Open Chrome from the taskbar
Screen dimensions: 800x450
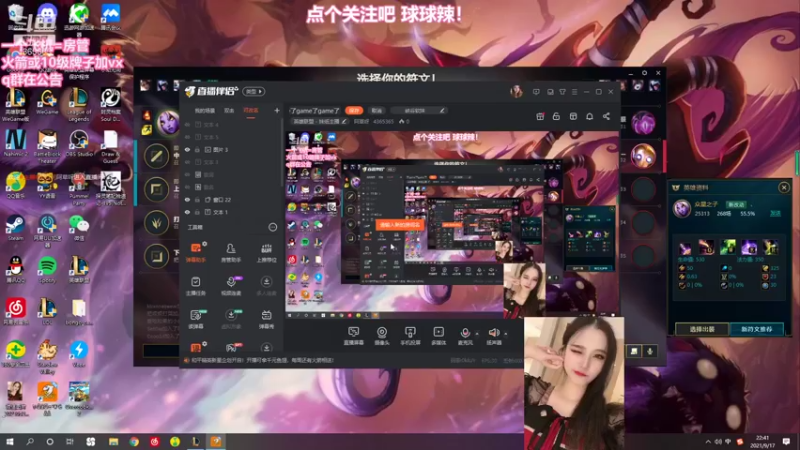point(134,441)
